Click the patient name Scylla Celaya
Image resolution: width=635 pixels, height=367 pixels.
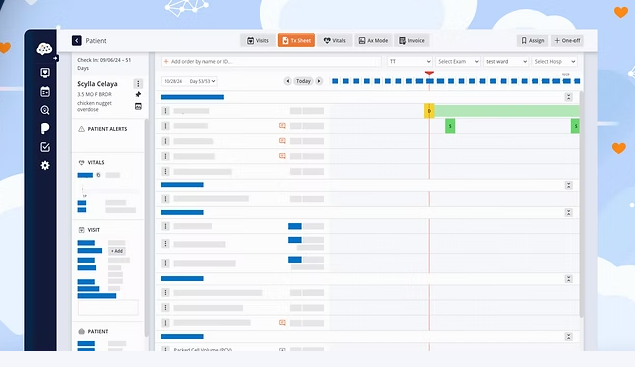(x=97, y=84)
